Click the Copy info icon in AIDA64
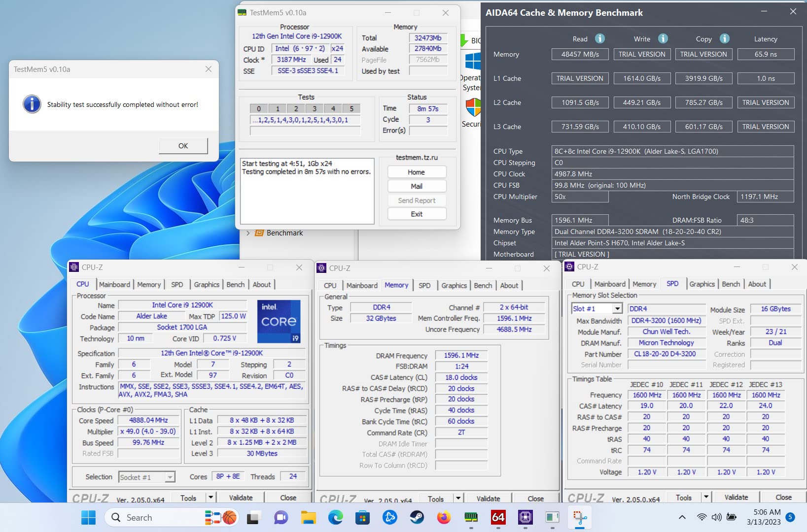Image resolution: width=807 pixels, height=532 pixels. tap(724, 39)
